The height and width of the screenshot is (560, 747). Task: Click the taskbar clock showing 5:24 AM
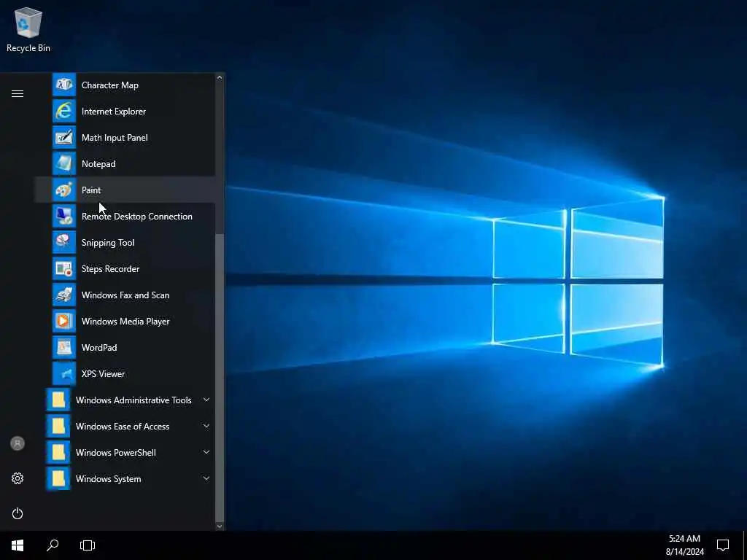tap(684, 545)
